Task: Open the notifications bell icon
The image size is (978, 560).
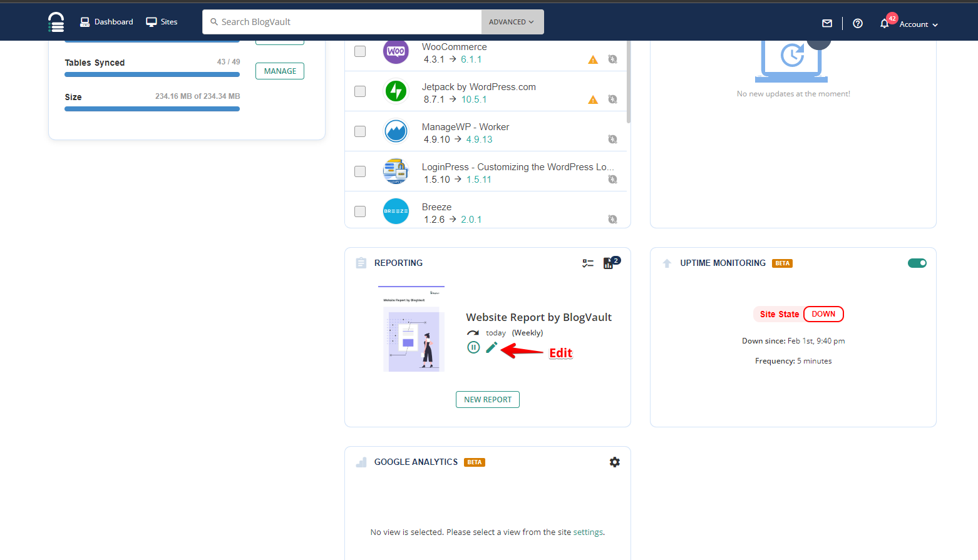Action: (x=884, y=24)
